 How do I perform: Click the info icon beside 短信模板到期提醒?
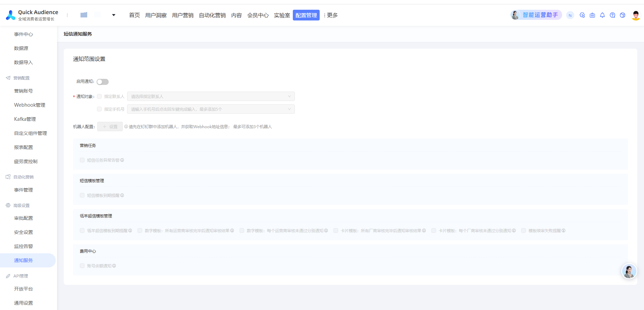click(122, 196)
